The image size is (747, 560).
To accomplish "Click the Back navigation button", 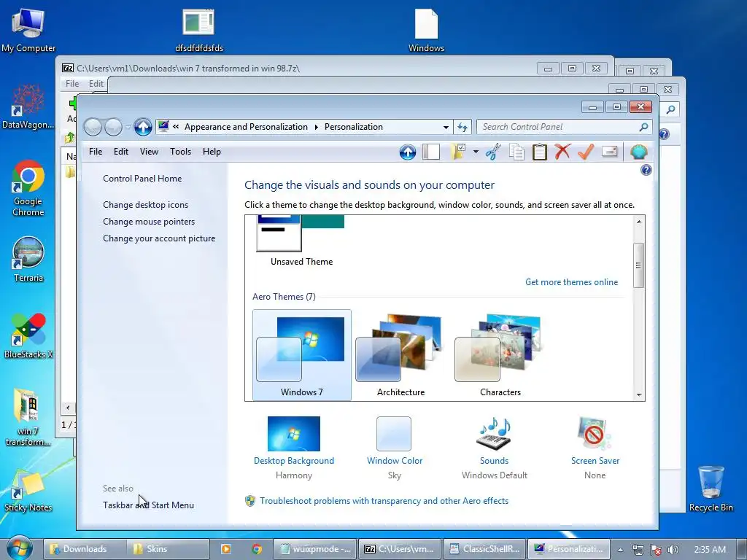I will pos(93,127).
